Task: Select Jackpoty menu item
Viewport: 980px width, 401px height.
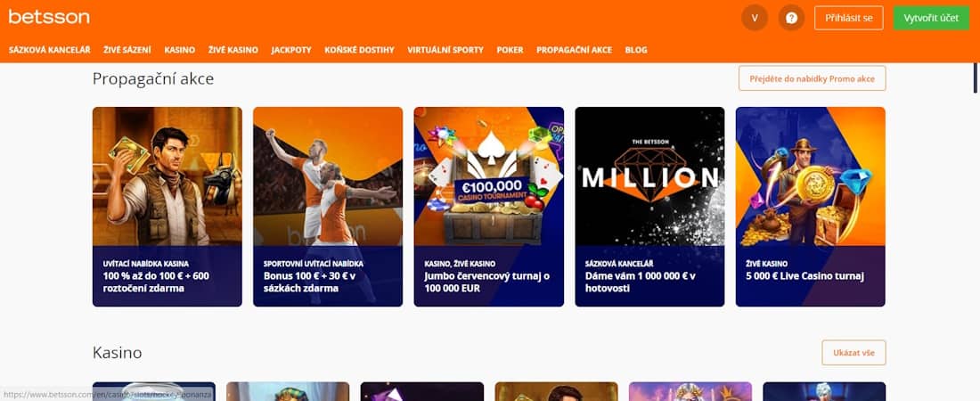Action: pyautogui.click(x=291, y=50)
